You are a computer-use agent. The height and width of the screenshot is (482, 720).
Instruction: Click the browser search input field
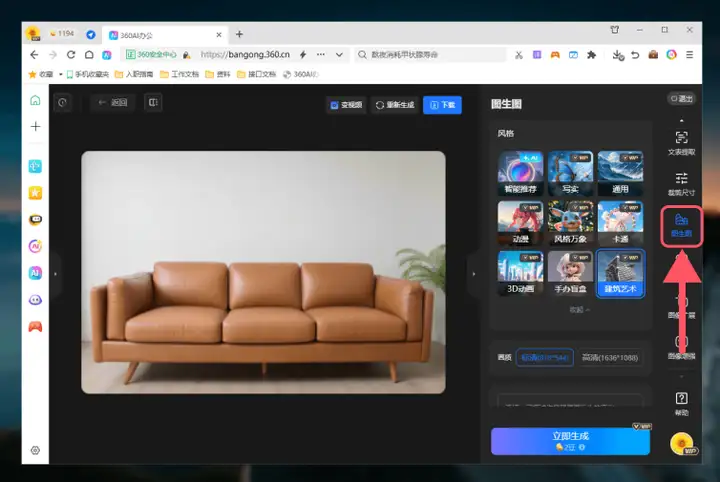point(431,55)
